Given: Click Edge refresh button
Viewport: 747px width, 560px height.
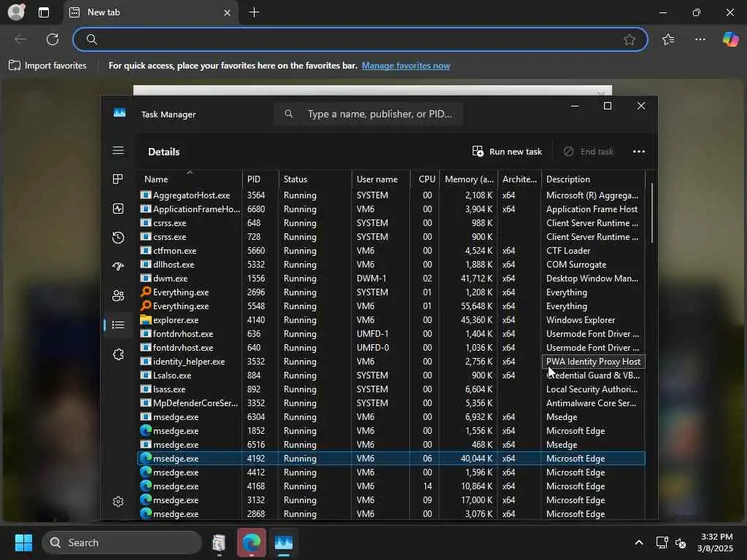Looking at the screenshot, I should [x=53, y=39].
